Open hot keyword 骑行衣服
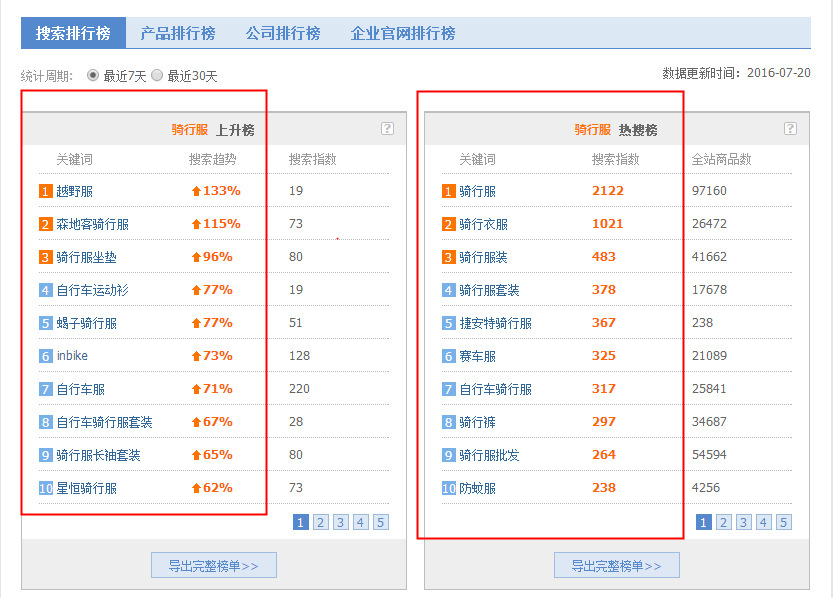The image size is (833, 598). pyautogui.click(x=483, y=224)
